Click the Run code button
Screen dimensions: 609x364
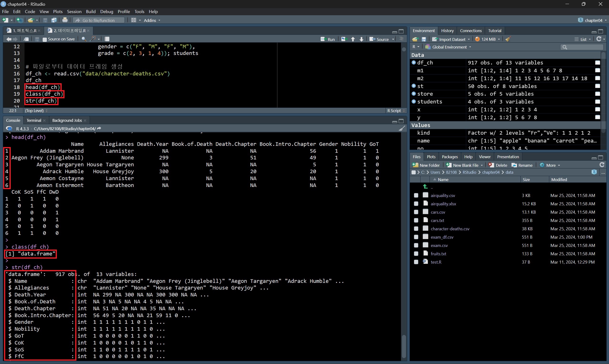coord(328,39)
